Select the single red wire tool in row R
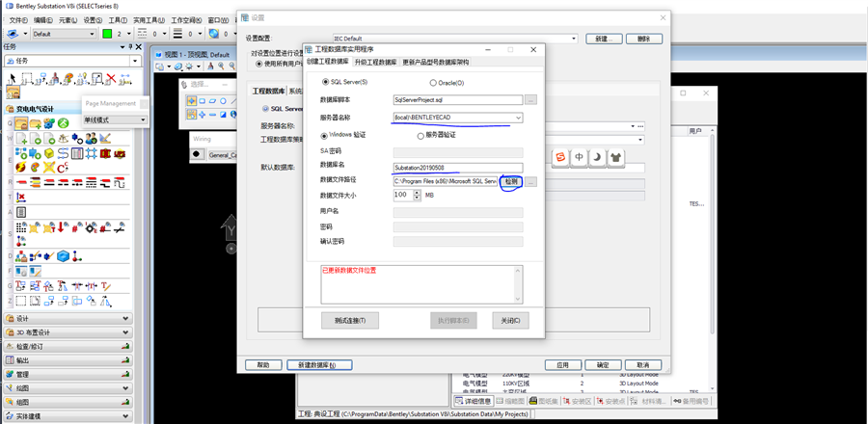Image resolution: width=868 pixels, height=424 pixels. [x=21, y=181]
